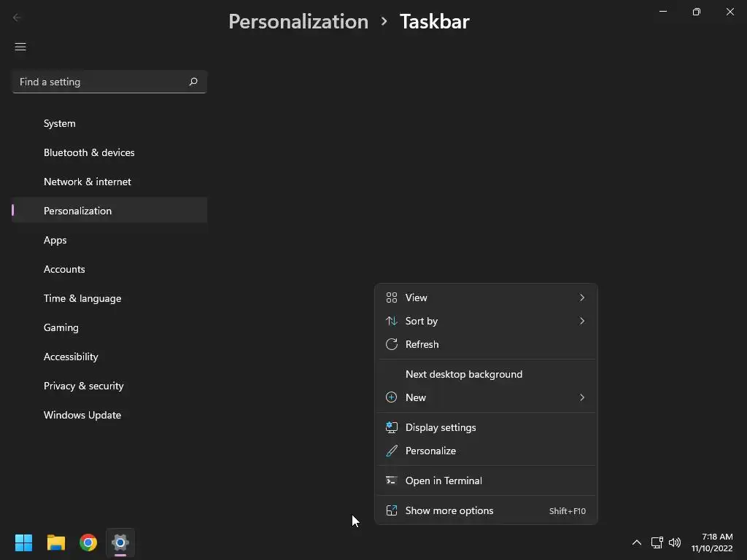Image resolution: width=747 pixels, height=560 pixels.
Task: Click the Settings gear taskbar icon
Action: pos(120,542)
